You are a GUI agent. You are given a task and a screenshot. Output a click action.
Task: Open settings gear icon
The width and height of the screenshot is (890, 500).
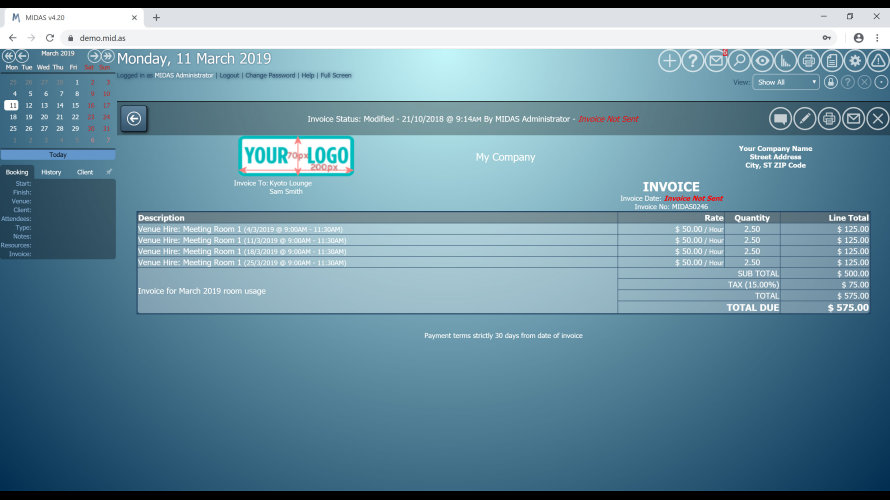pos(855,61)
